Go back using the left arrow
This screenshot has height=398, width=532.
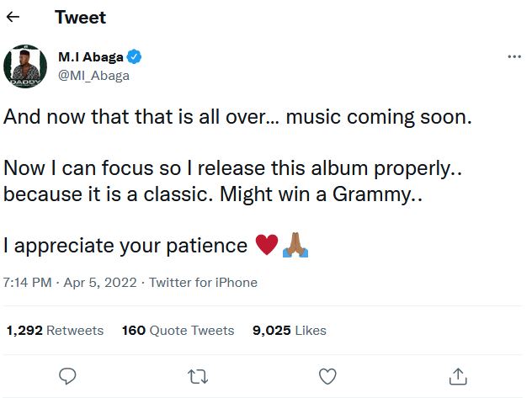(13, 17)
